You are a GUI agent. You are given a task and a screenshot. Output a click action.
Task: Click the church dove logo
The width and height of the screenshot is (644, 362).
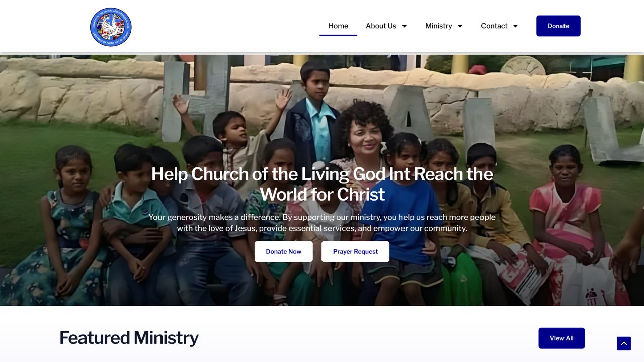[111, 27]
